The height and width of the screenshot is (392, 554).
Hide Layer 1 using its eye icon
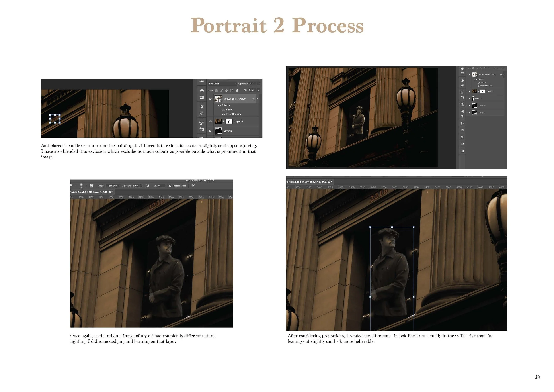pos(469,112)
